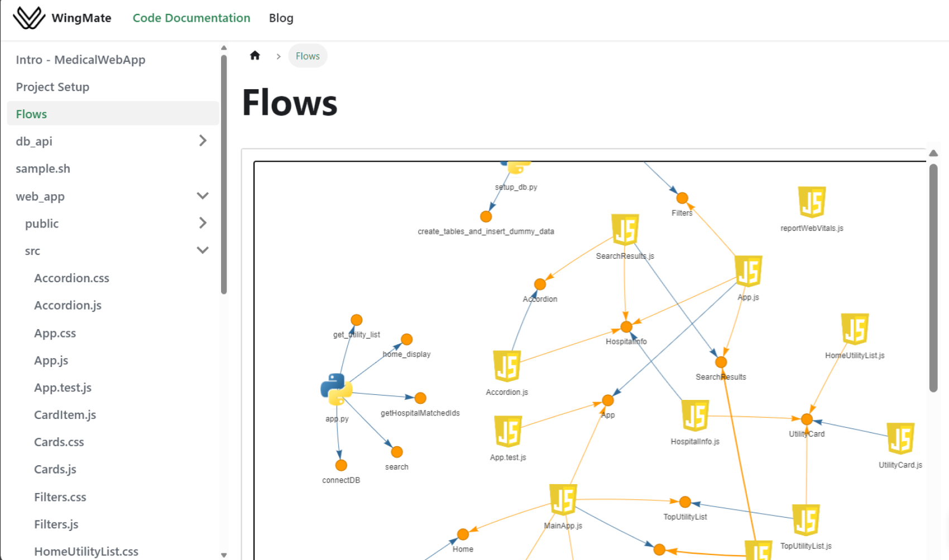Click the UtilityCard.js JS file node
Viewport: 949px width, 560px height.
pos(900,439)
